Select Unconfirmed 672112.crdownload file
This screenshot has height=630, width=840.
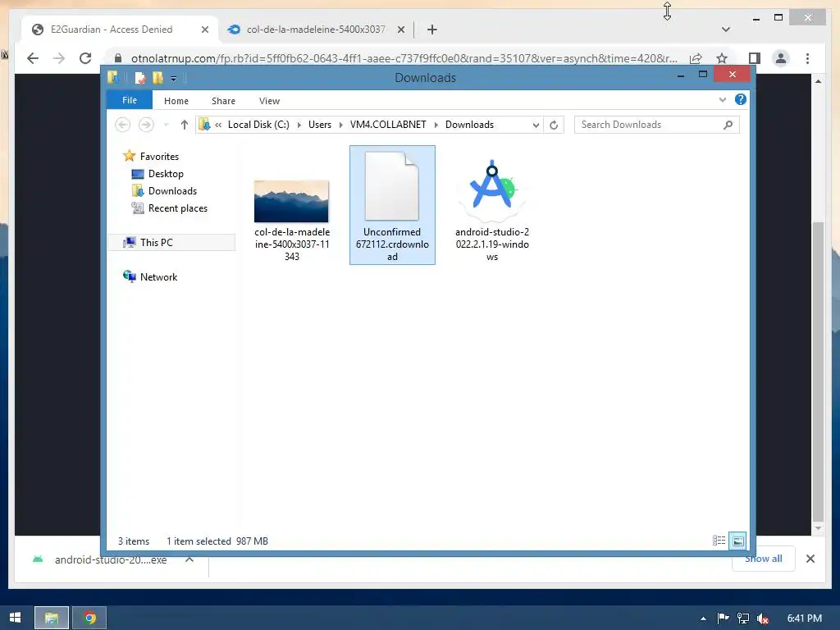392,205
